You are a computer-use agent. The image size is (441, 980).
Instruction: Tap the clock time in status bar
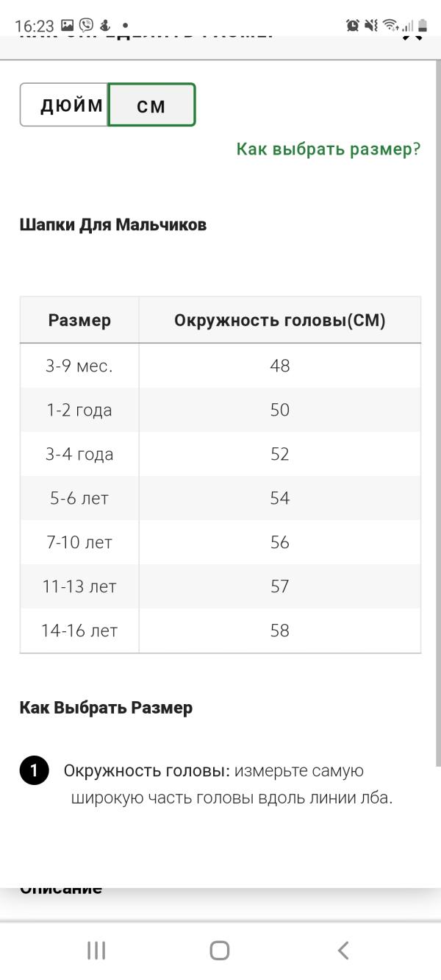pos(35,25)
